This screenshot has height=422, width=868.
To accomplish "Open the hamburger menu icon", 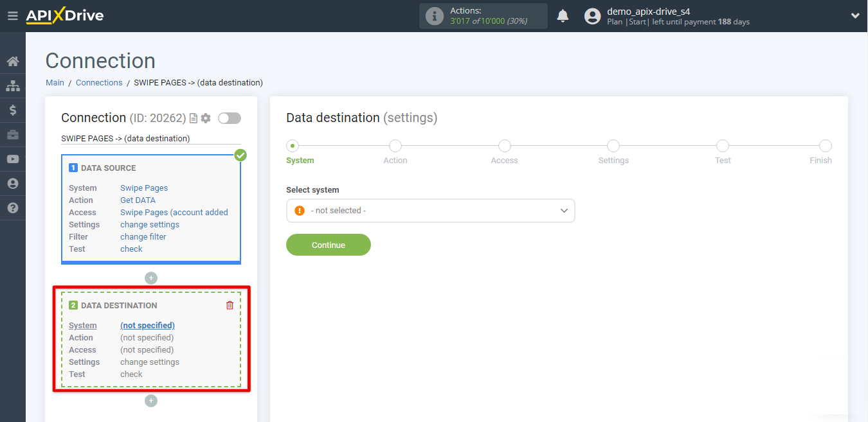I will pyautogui.click(x=12, y=16).
